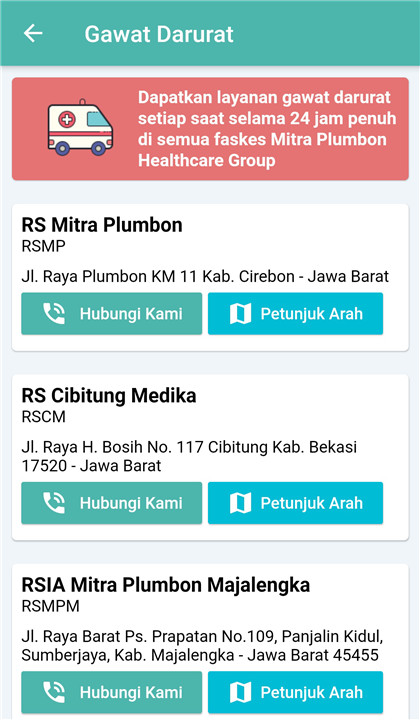Image resolution: width=420 pixels, height=720 pixels.
Task: Tap the Gawat Darurat page title
Action: pyautogui.click(x=159, y=34)
